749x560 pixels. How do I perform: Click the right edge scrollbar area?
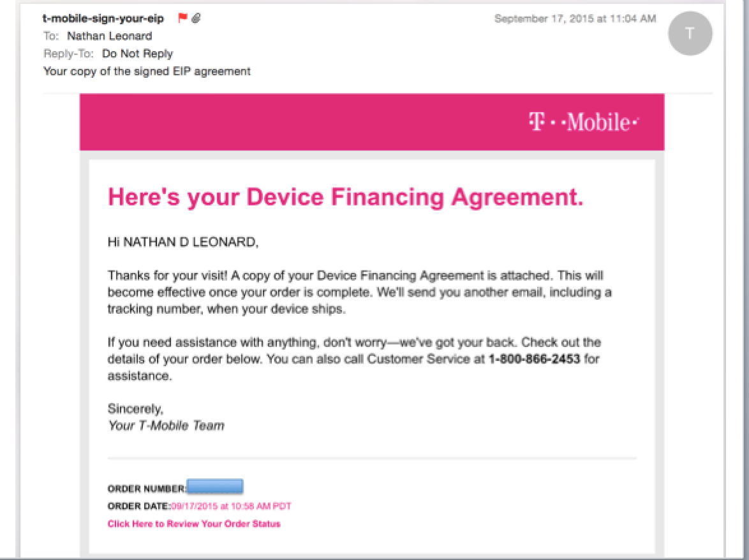(737, 280)
